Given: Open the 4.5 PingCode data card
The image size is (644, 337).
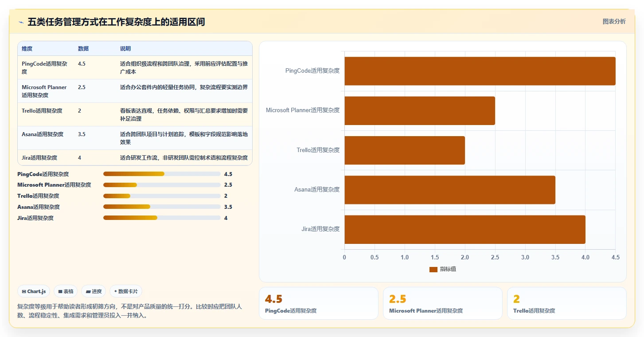Looking at the screenshot, I should pyautogui.click(x=319, y=303).
